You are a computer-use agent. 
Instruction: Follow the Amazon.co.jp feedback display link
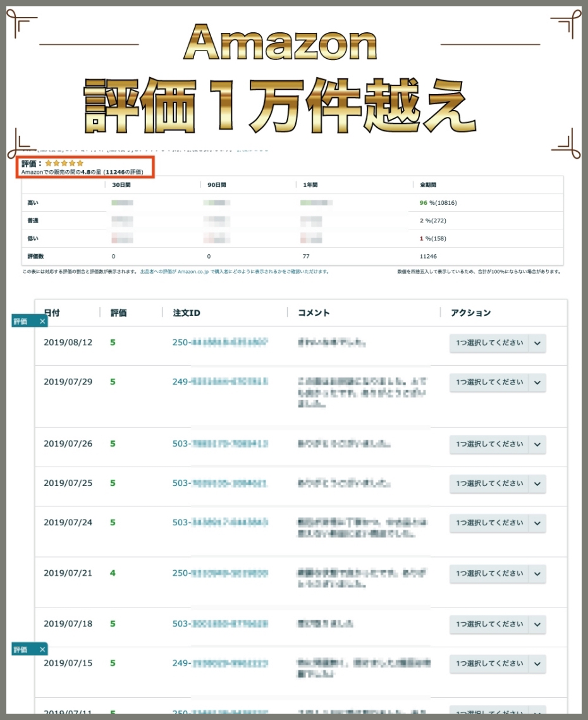tap(235, 271)
